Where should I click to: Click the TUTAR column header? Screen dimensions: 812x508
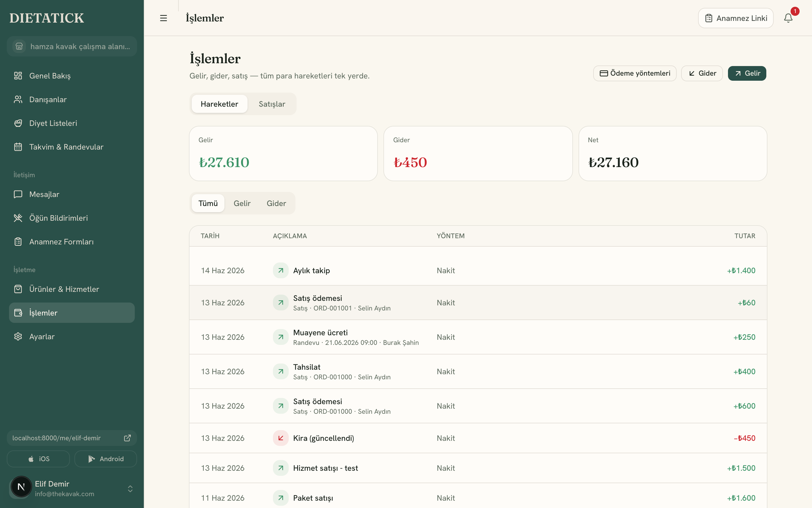[x=745, y=236]
